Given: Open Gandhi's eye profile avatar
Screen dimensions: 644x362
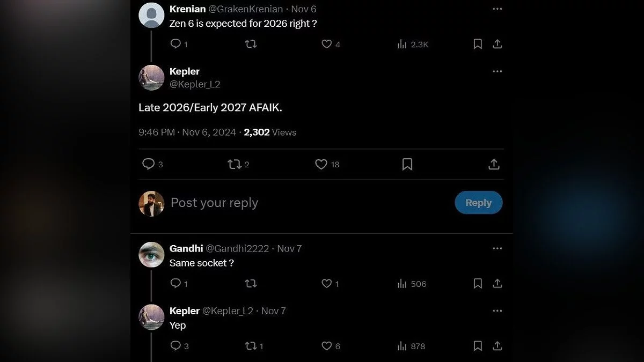Looking at the screenshot, I should coord(151,255).
